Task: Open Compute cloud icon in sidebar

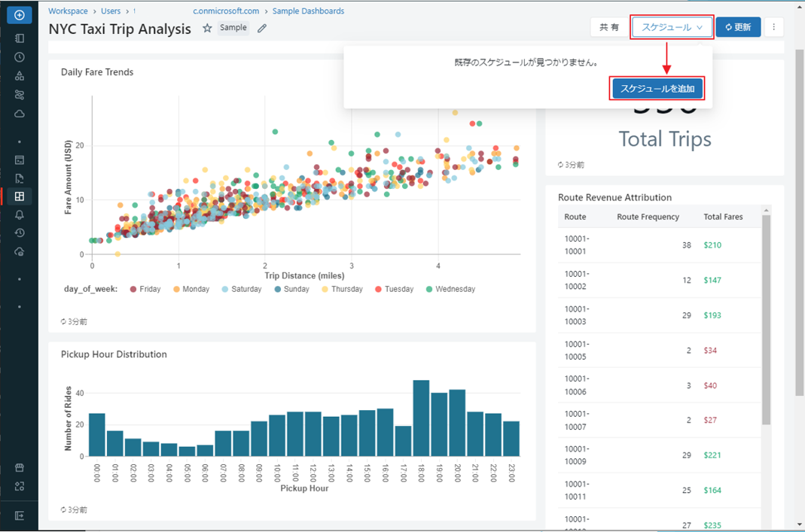Action: click(x=20, y=114)
